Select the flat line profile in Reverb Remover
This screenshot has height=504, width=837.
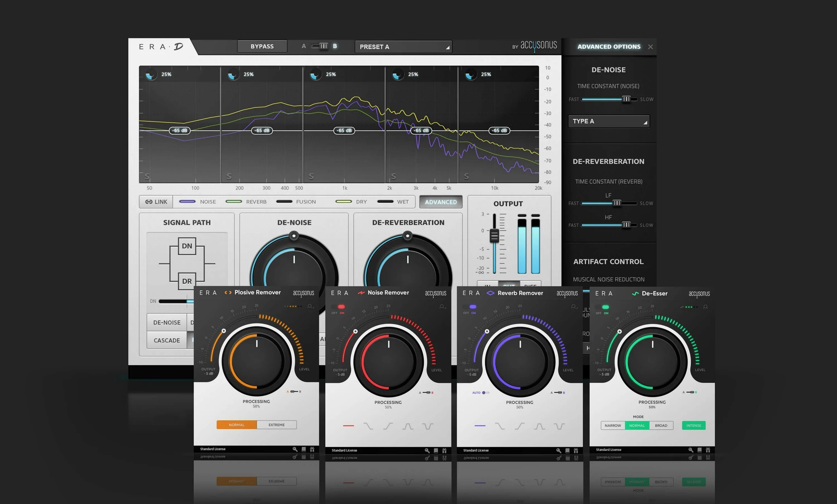(480, 426)
